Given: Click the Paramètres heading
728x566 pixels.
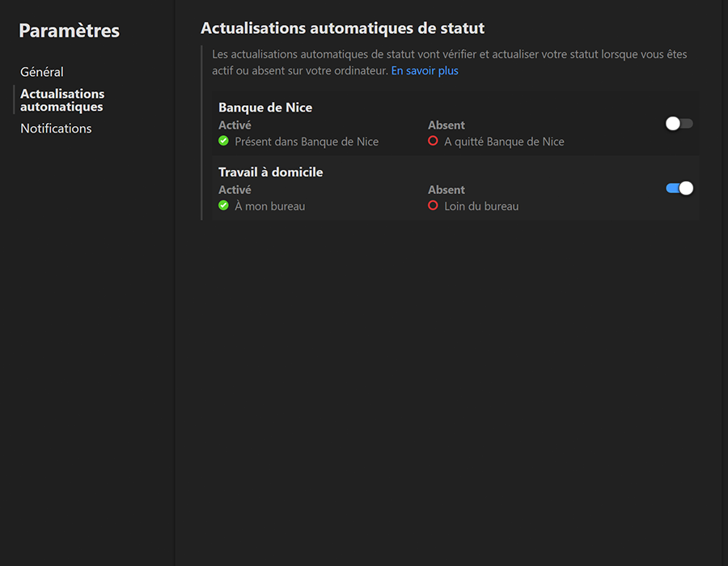Looking at the screenshot, I should coord(69,31).
